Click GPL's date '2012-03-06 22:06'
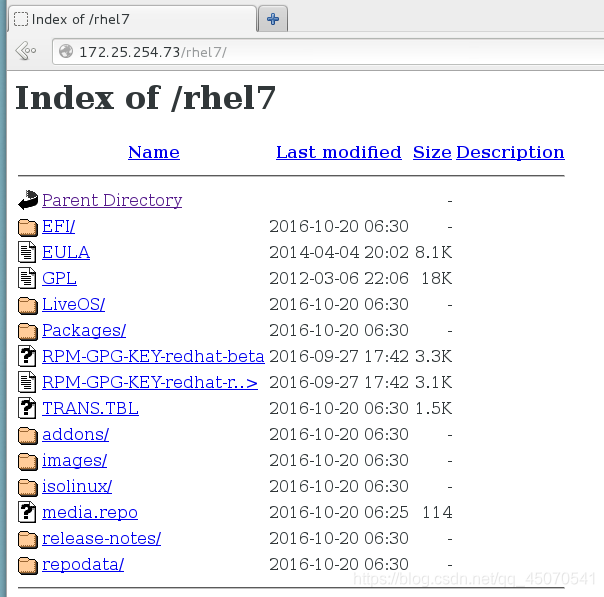Viewport: 604px width, 597px height. coord(339,278)
